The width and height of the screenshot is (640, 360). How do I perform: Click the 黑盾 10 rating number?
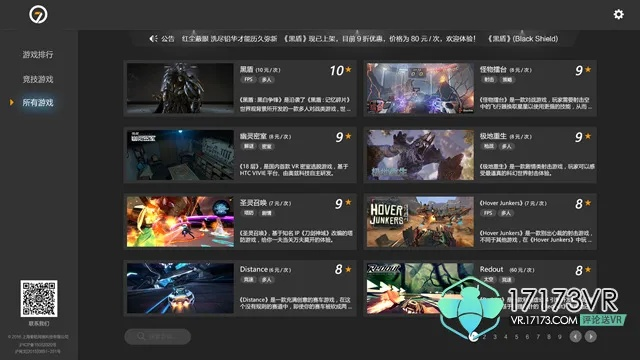click(x=337, y=71)
